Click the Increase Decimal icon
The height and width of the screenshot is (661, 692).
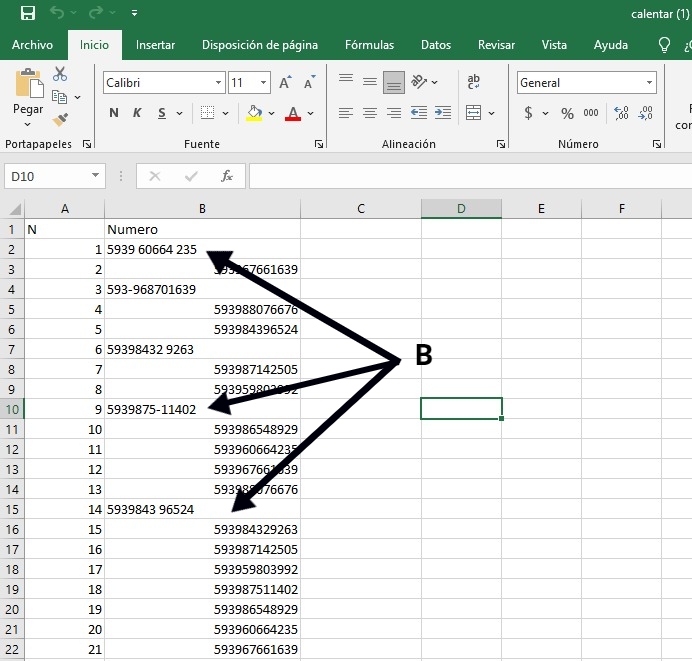(x=621, y=113)
